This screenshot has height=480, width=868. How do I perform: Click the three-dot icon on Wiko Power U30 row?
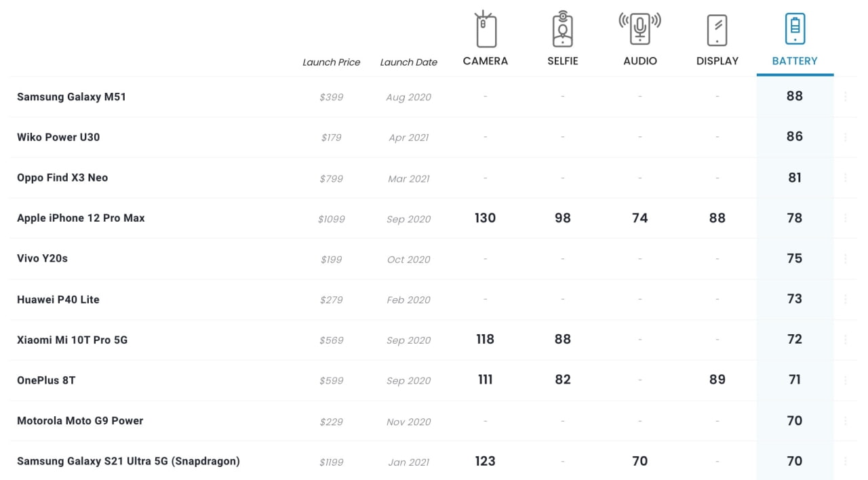(x=845, y=137)
